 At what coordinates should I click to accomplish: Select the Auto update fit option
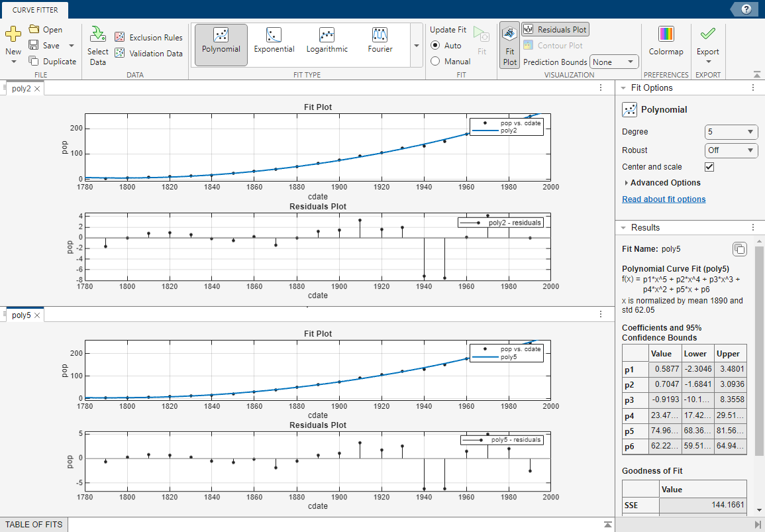(x=436, y=46)
